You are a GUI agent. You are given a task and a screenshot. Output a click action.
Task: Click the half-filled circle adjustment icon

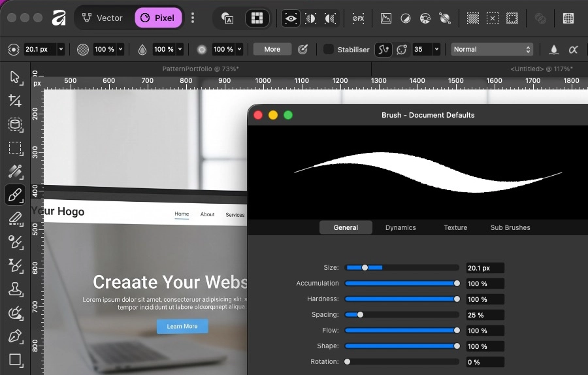405,18
